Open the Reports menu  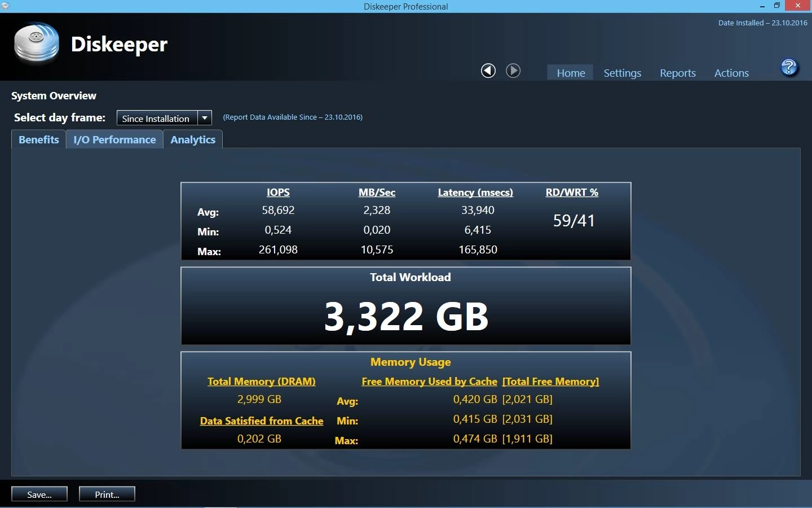coord(678,73)
